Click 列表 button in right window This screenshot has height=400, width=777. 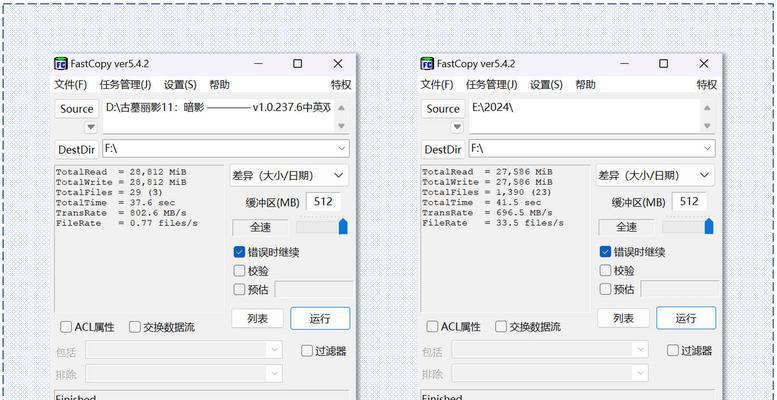tap(623, 318)
